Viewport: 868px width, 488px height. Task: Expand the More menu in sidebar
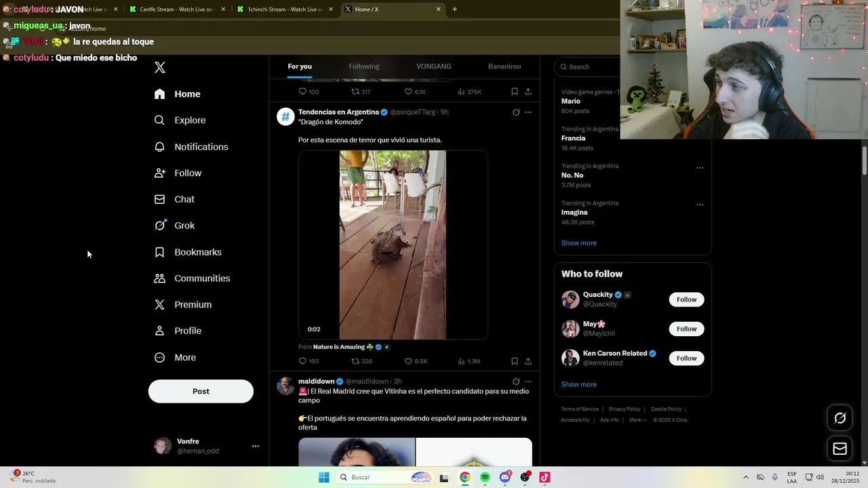tap(176, 357)
